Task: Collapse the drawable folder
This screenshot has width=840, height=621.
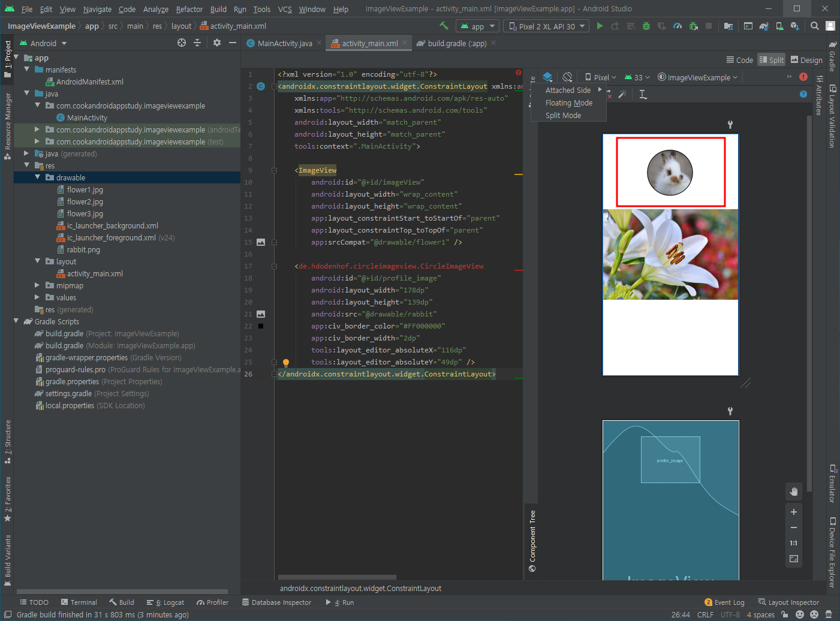Action: click(37, 177)
